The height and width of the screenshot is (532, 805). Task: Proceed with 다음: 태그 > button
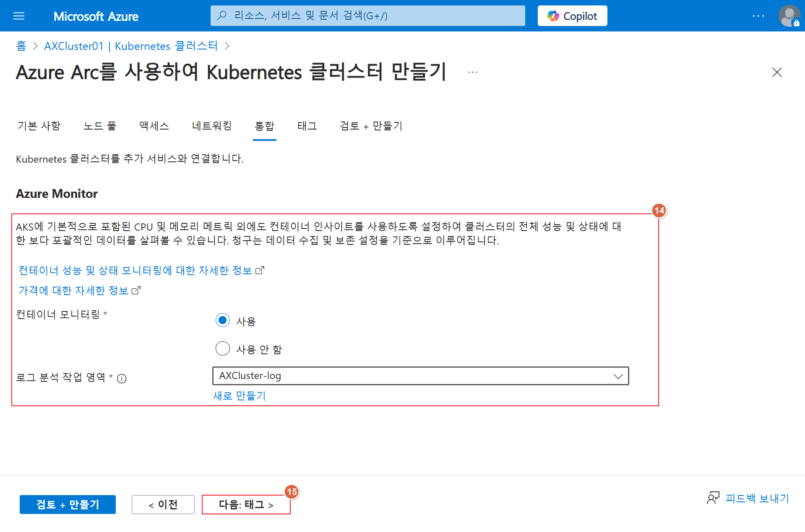click(x=246, y=504)
